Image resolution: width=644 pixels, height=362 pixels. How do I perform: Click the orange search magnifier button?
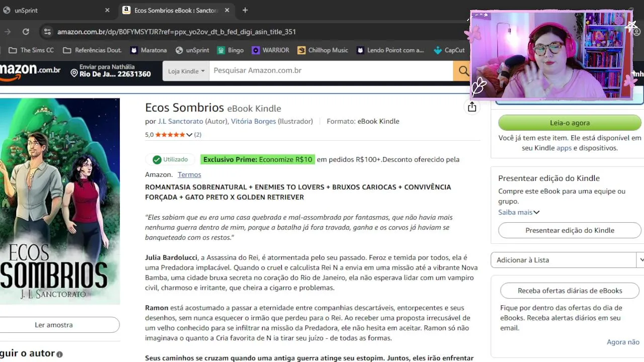(462, 71)
